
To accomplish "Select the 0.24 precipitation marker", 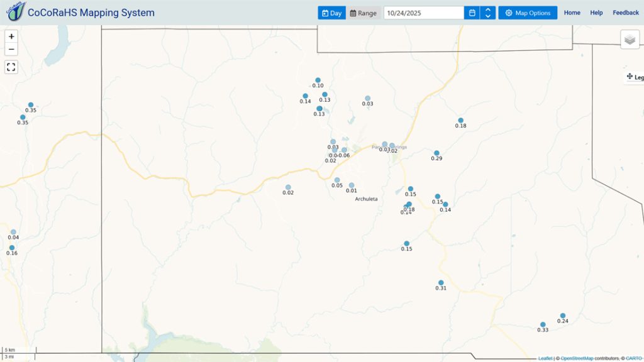I will coord(563,315).
